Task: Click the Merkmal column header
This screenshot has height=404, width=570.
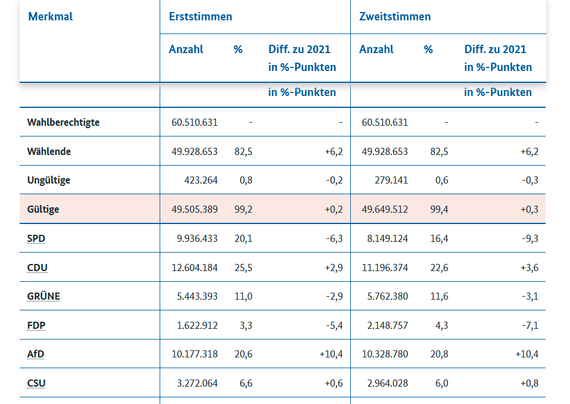Action: coord(50,16)
